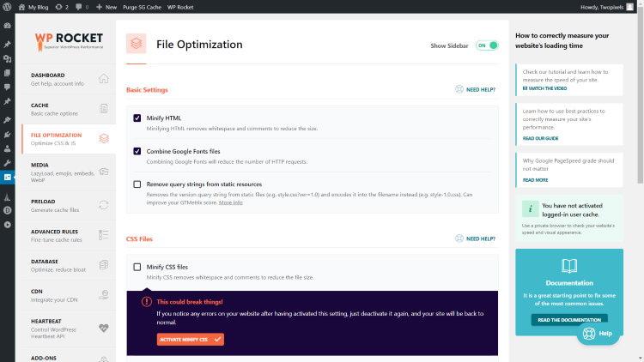Open the Pages icon in WordPress sidebar
The image size is (644, 362).
(8, 73)
